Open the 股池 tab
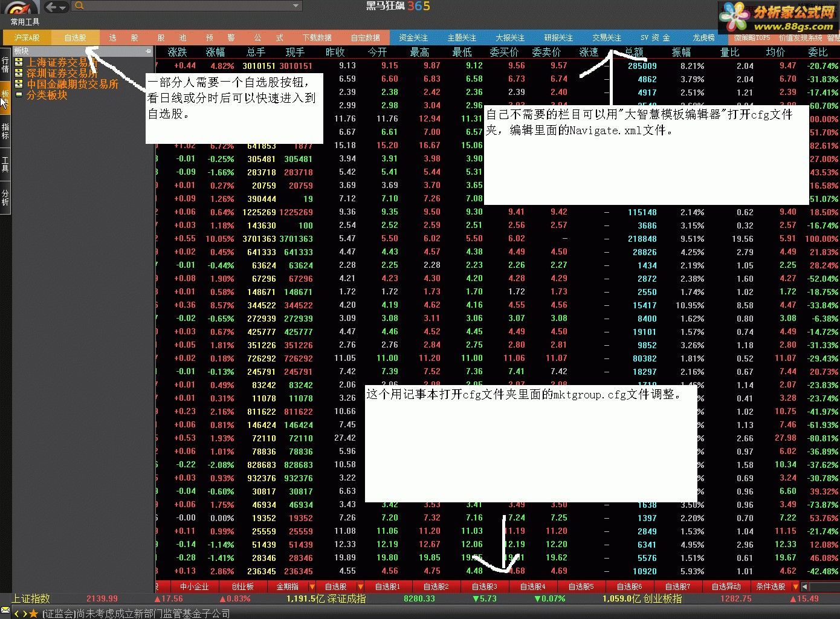This screenshot has height=619, width=840. click(x=172, y=37)
